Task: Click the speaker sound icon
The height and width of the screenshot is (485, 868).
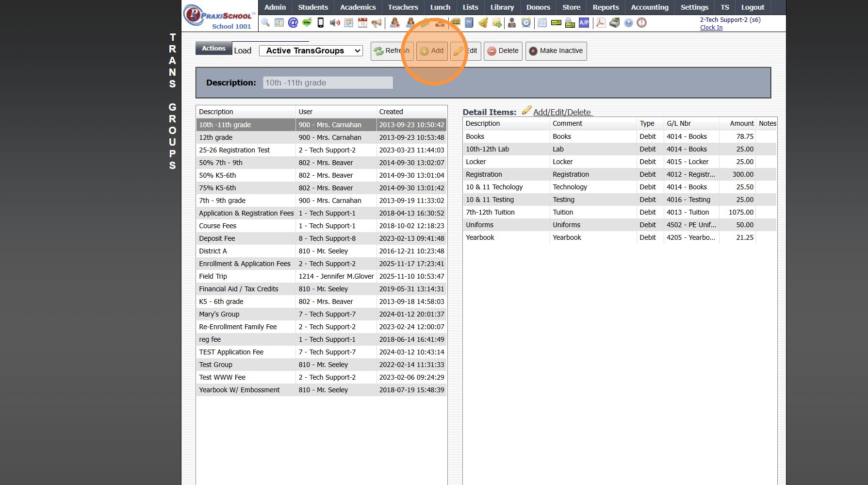Action: (x=334, y=23)
